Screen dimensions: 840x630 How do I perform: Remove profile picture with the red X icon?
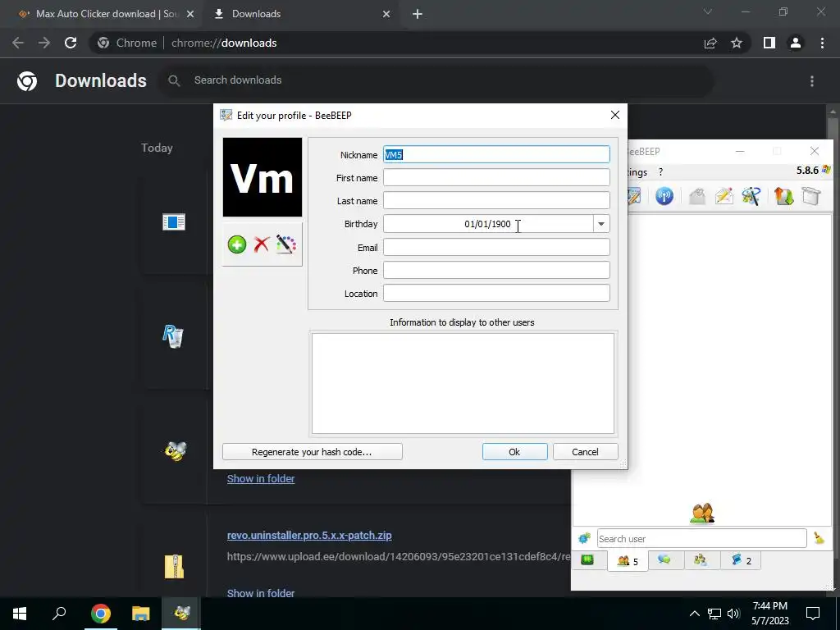click(x=262, y=244)
